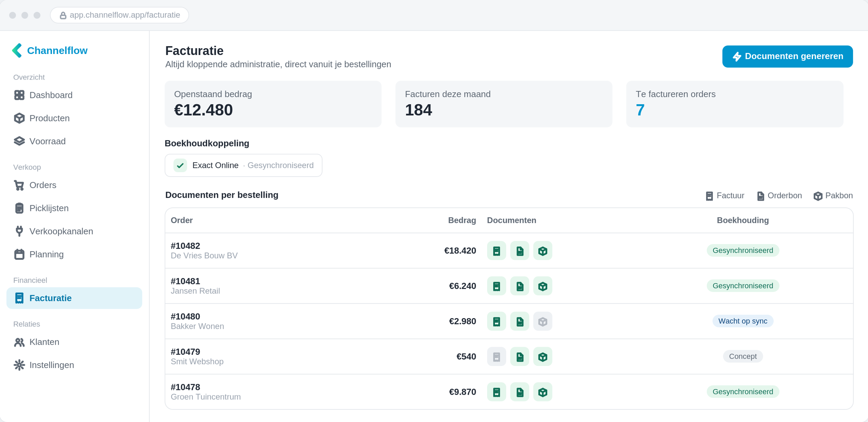
Task: Click the Factuur icon for order #10478
Action: click(496, 392)
